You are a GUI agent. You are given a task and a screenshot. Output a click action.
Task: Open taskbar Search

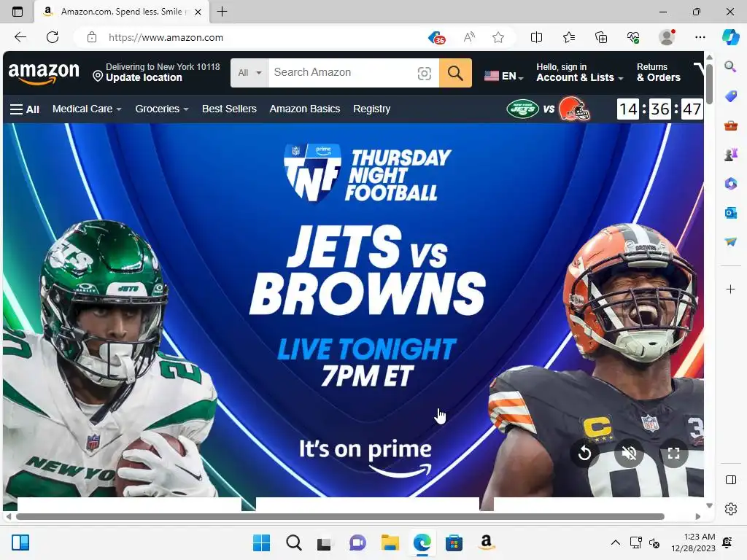pyautogui.click(x=293, y=542)
